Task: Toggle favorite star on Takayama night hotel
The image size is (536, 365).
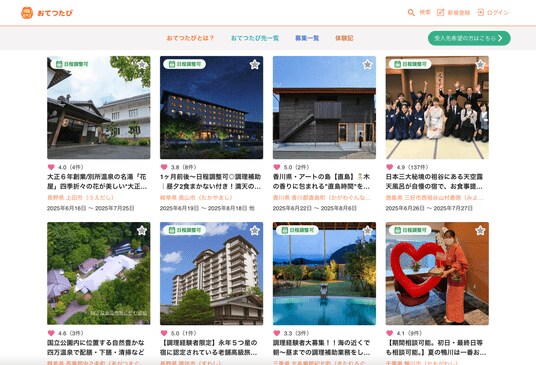Action: point(255,64)
